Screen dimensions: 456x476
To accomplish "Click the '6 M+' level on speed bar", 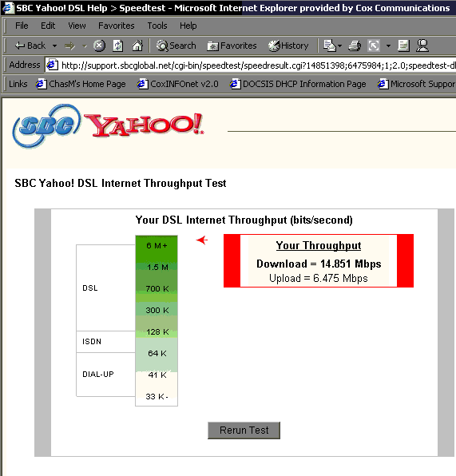I will 157,246.
